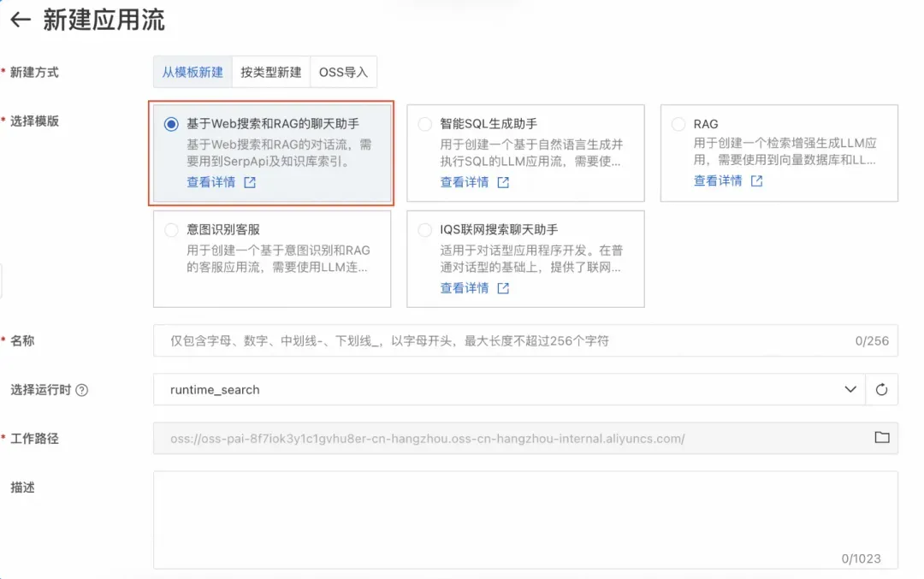Viewport: 924px width, 579px height.
Task: Focus the 名称 input field
Action: coord(525,340)
